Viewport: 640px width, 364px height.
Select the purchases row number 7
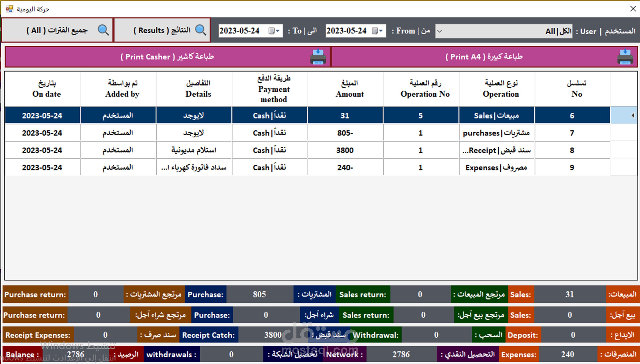tap(572, 133)
